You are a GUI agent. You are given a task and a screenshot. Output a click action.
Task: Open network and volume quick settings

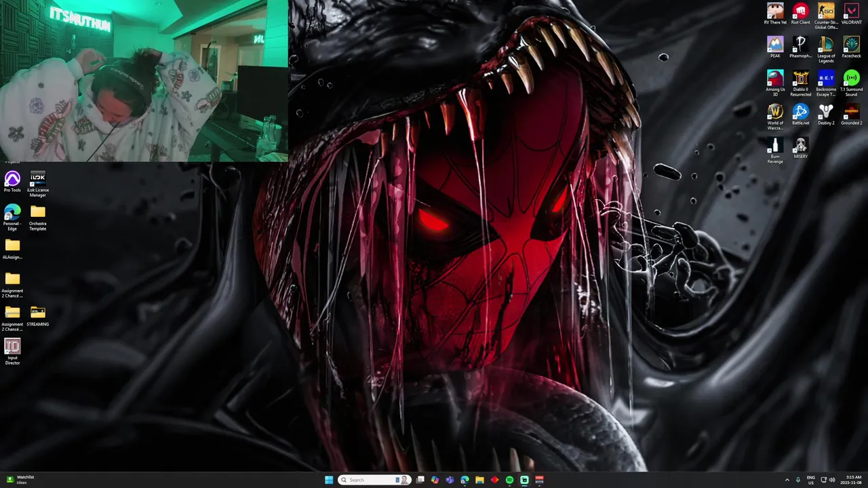pos(827,480)
